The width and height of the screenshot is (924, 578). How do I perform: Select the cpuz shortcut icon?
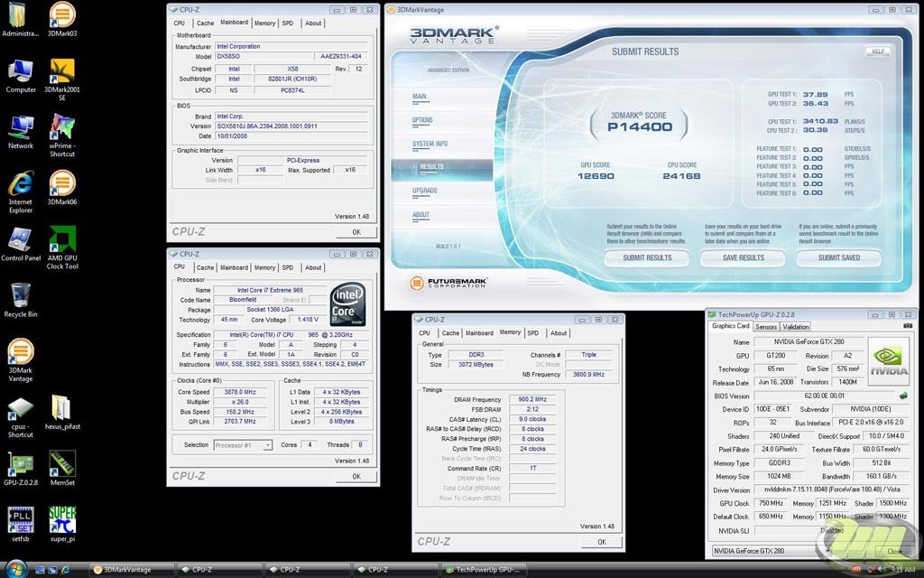click(x=21, y=417)
